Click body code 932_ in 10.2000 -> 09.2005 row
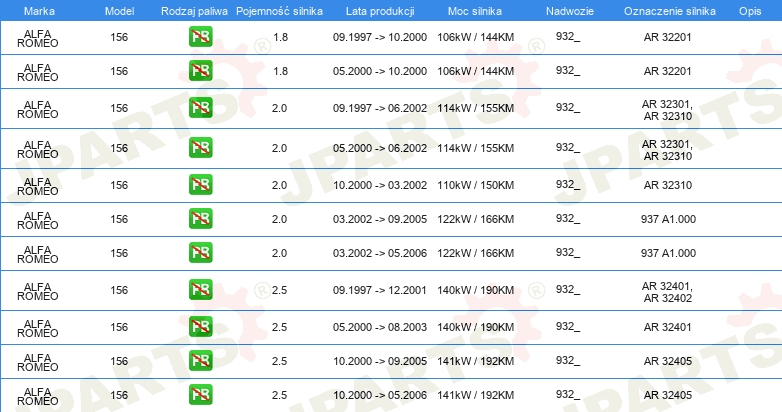The height and width of the screenshot is (412, 782). (568, 360)
